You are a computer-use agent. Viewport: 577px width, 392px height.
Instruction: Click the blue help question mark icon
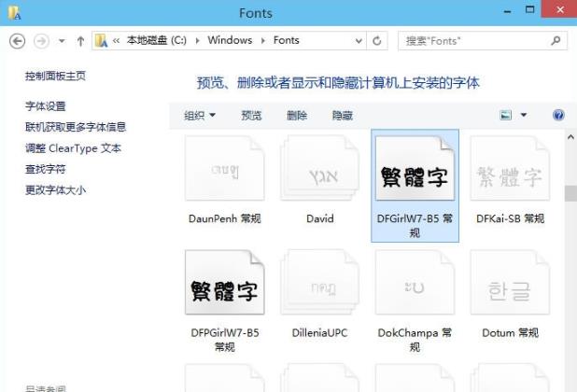pos(558,115)
